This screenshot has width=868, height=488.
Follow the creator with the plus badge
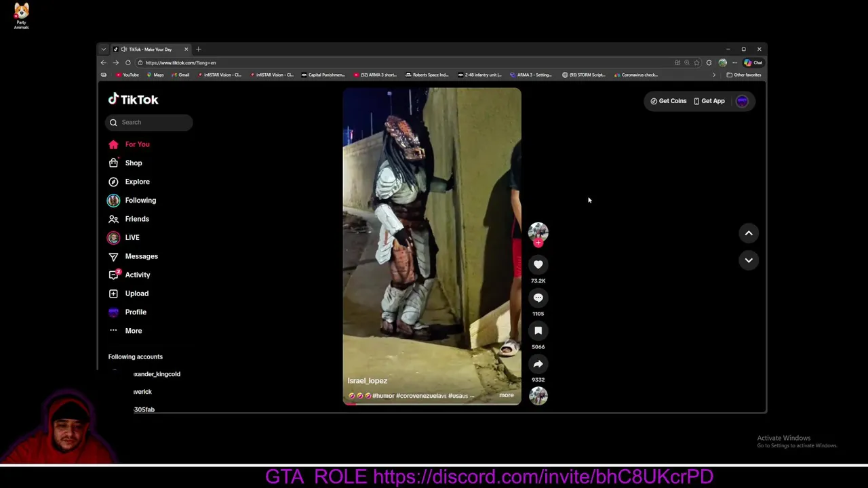tap(538, 243)
